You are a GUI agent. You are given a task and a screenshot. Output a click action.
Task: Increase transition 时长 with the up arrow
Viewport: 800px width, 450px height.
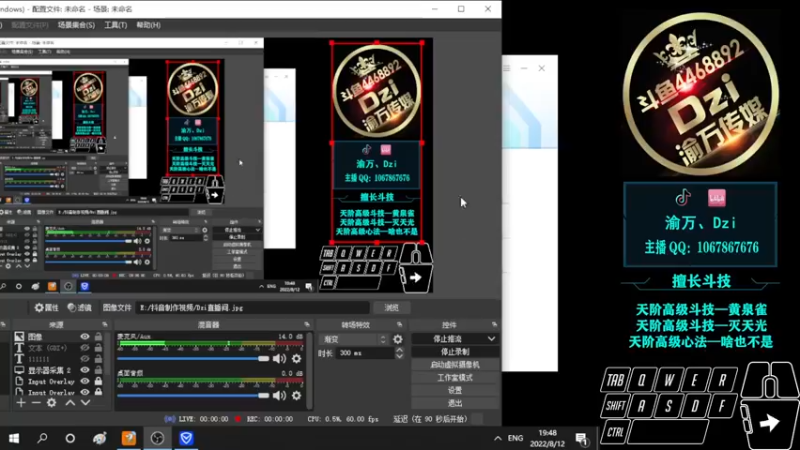(x=399, y=350)
